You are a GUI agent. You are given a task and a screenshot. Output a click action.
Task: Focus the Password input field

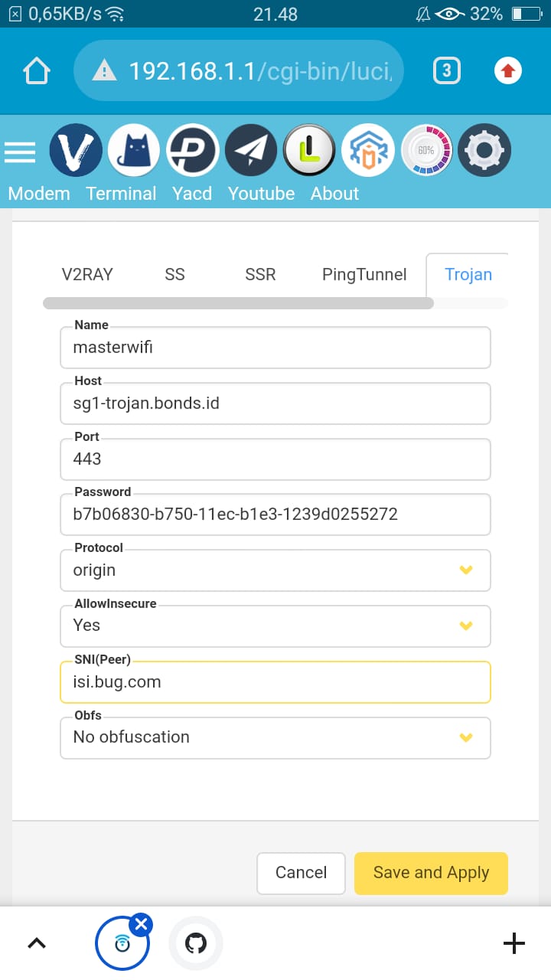pyautogui.click(x=275, y=514)
